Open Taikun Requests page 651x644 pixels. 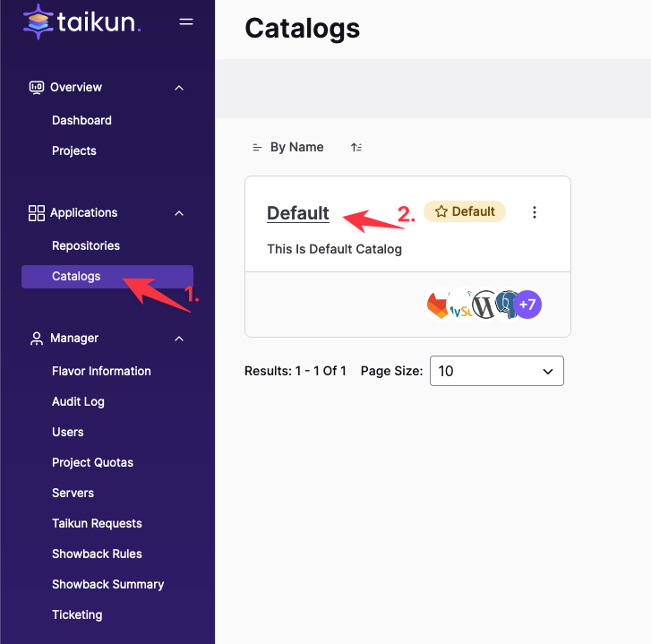tap(97, 523)
